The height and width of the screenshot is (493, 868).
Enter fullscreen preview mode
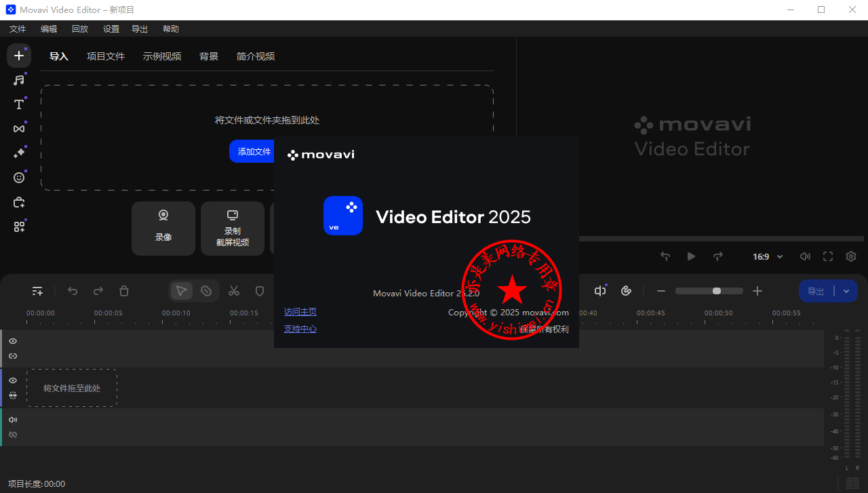coord(828,256)
